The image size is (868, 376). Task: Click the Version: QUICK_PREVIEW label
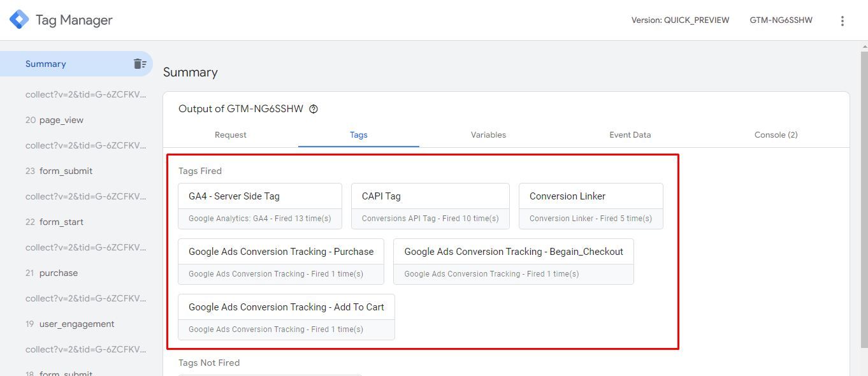click(680, 20)
